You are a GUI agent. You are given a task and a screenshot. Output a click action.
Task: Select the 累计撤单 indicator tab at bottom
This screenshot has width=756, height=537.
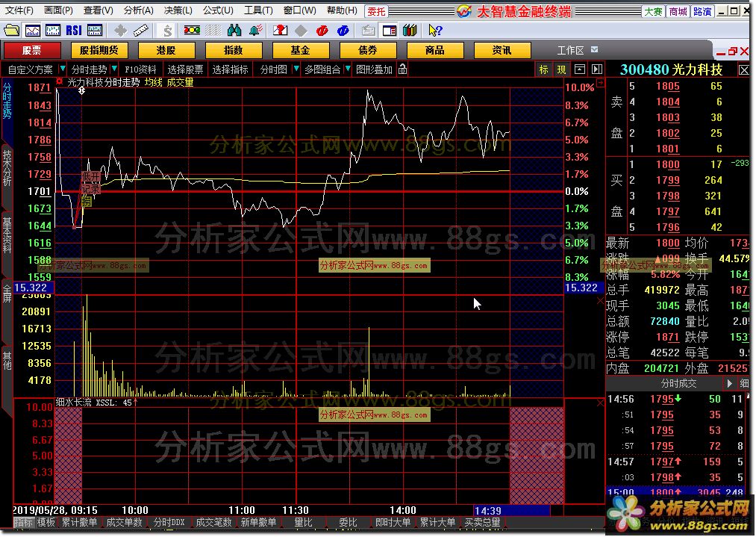coord(80,522)
